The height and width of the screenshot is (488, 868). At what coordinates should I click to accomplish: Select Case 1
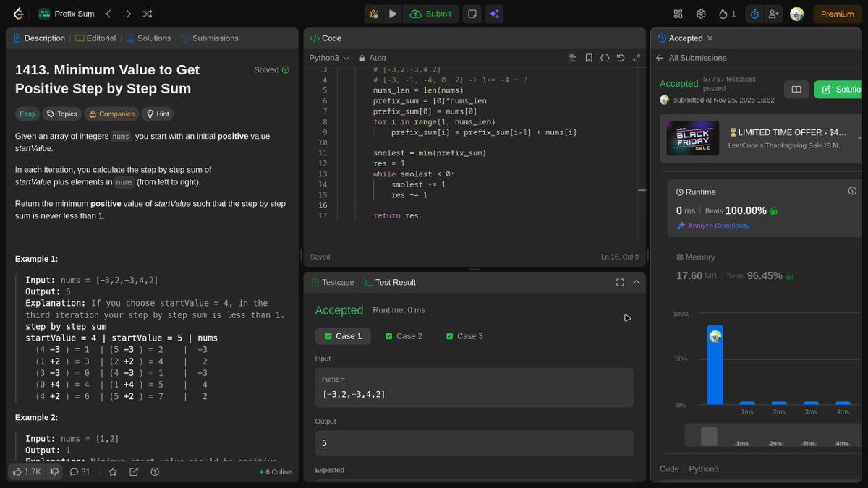[343, 336]
